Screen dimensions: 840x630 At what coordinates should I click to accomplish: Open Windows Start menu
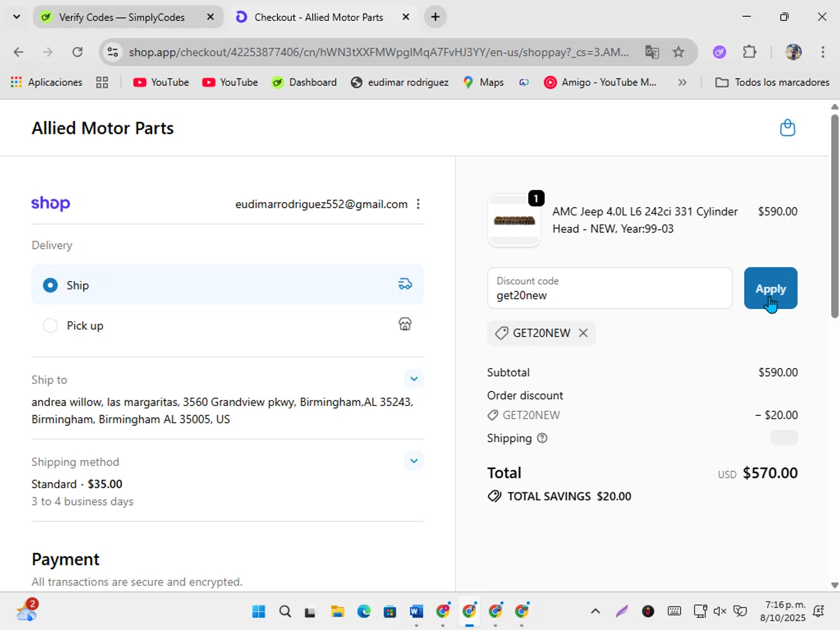(259, 611)
